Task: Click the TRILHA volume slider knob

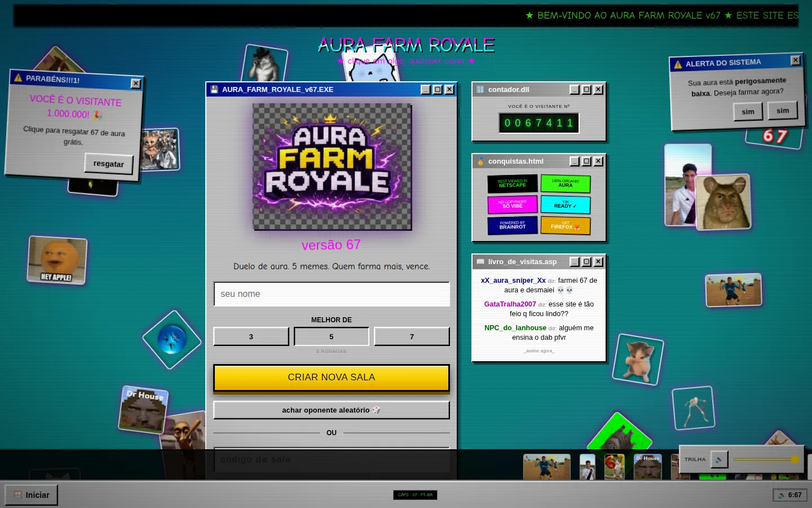Action: point(795,459)
